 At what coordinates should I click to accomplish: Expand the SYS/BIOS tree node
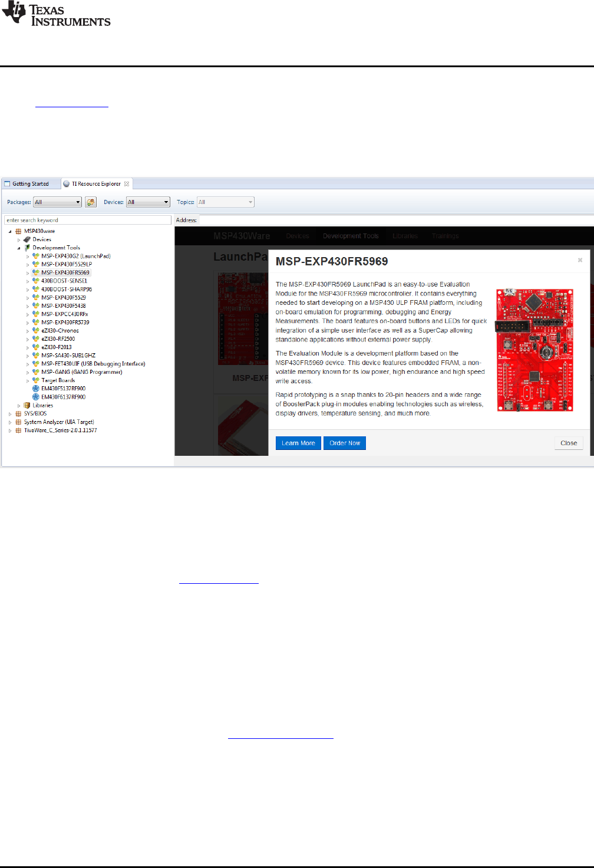10,413
